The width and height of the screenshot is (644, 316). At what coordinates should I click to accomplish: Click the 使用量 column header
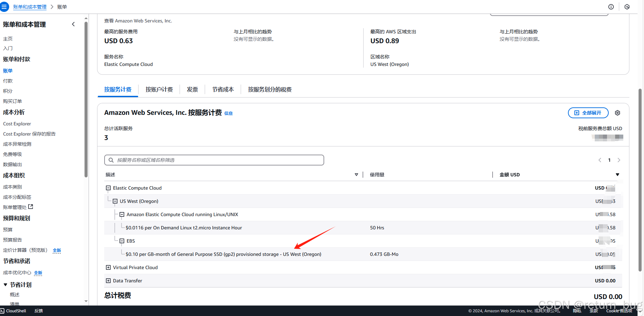377,175
